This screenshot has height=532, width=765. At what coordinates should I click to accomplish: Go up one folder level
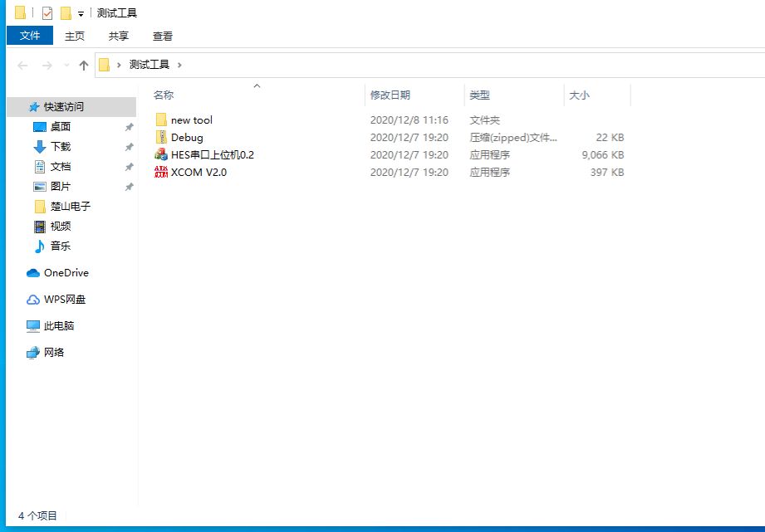pyautogui.click(x=83, y=66)
